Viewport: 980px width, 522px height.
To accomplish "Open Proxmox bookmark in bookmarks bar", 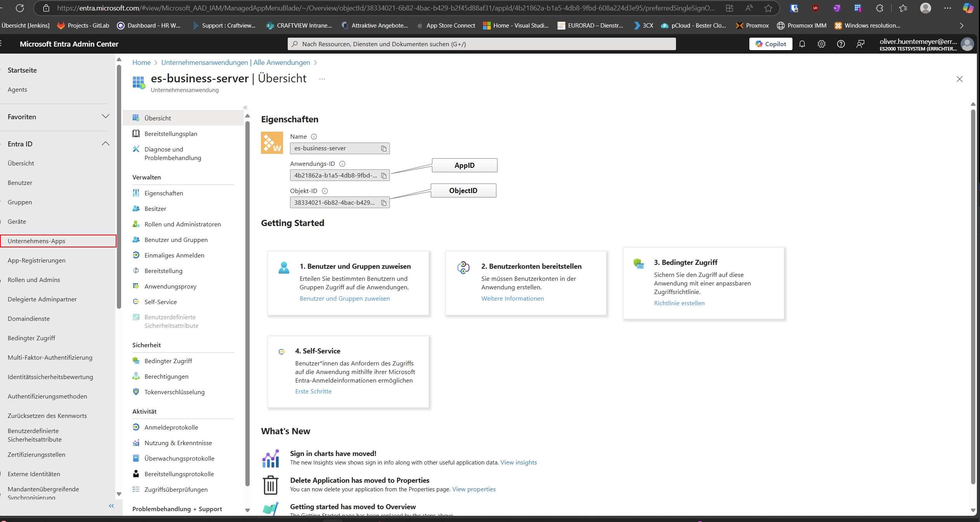I will tap(752, 26).
